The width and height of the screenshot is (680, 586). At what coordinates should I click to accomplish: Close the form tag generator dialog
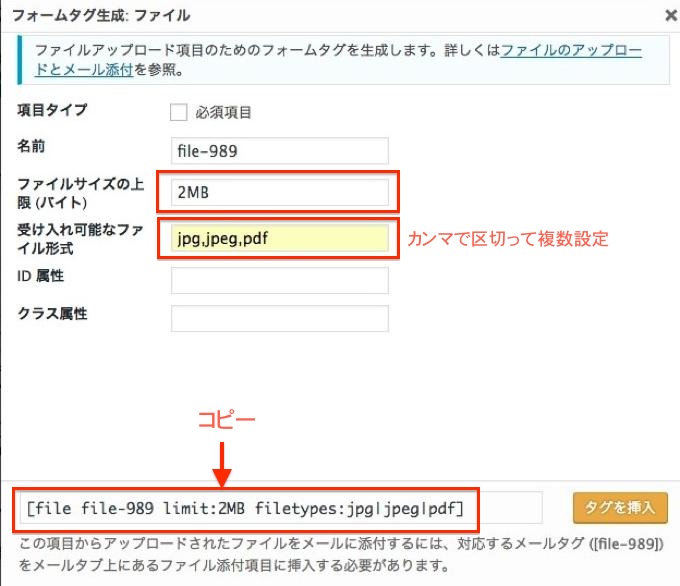tap(669, 15)
